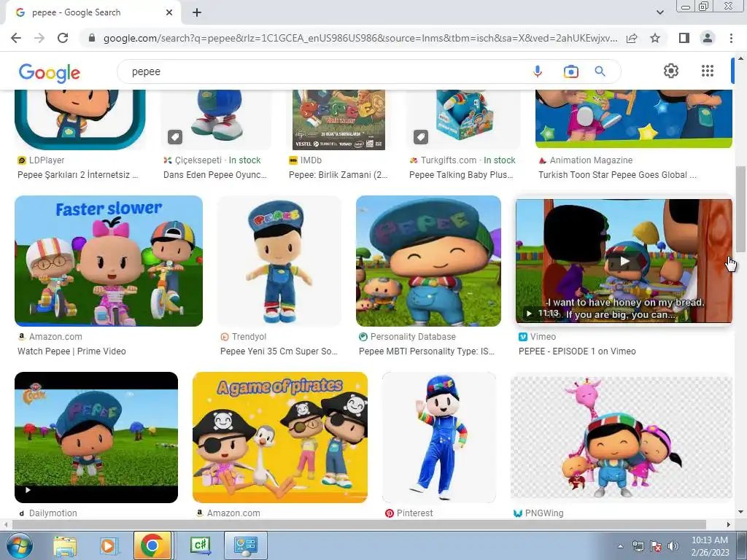Viewport: 747px width, 560px height.
Task: Open Pepee Yeni 35 Cm Super link
Action: click(x=279, y=351)
